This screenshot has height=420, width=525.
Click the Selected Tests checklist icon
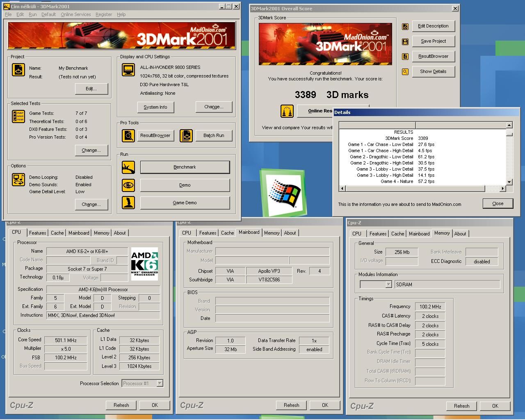click(18, 116)
